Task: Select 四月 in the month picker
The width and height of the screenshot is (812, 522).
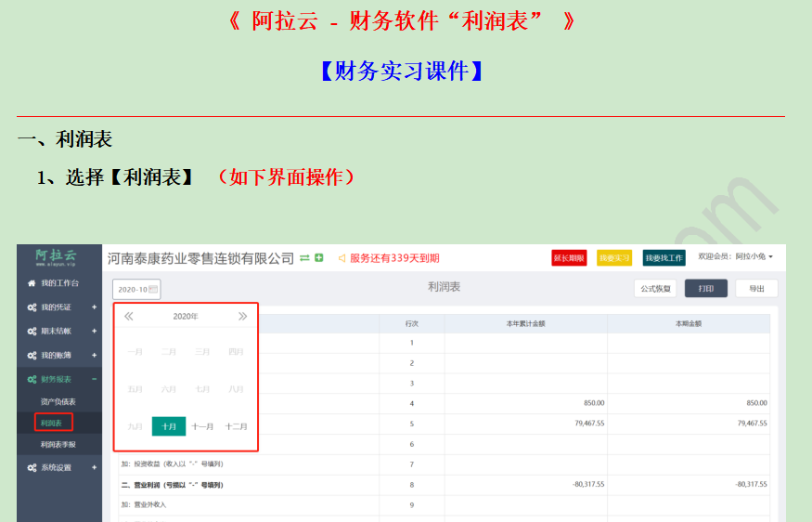Action: click(x=236, y=352)
